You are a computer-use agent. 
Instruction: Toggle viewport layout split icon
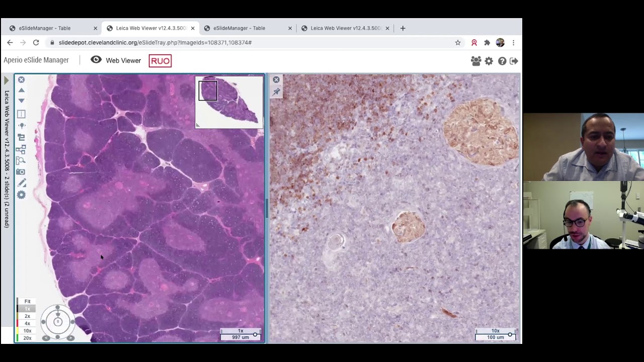point(21,114)
